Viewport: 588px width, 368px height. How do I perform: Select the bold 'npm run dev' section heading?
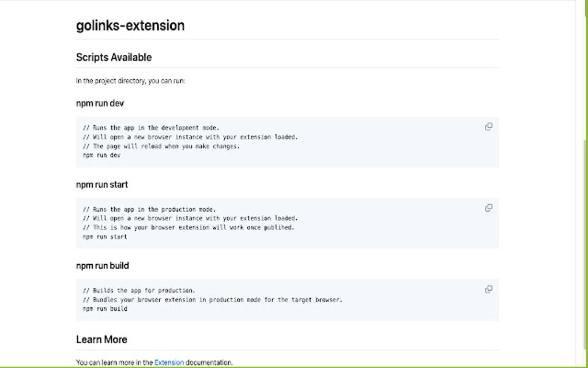click(x=100, y=103)
